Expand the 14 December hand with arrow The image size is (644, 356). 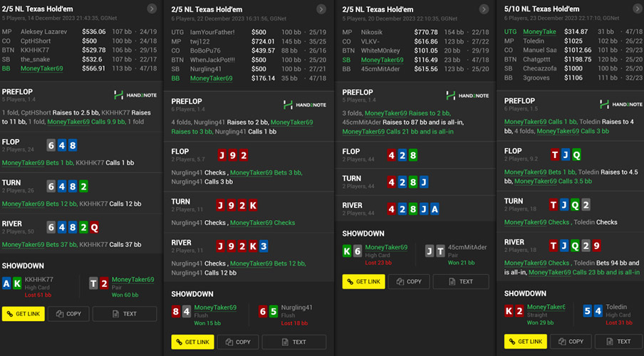click(x=152, y=9)
